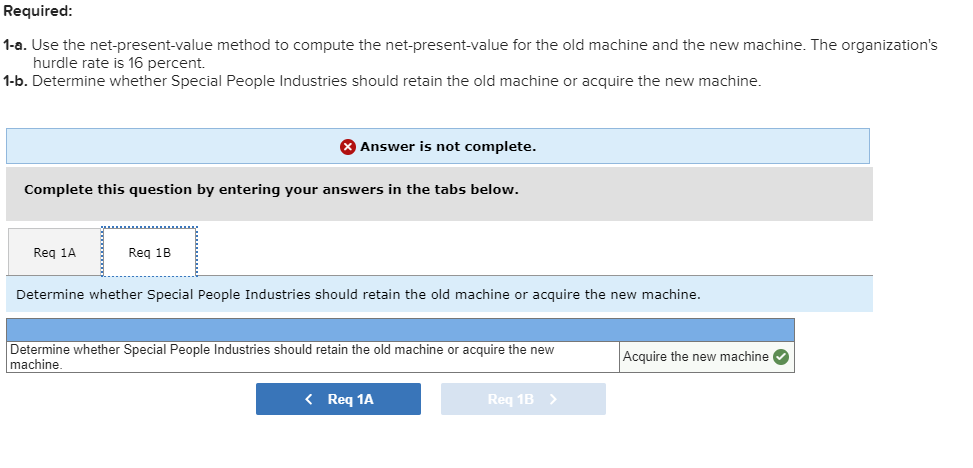
Task: Click the Req 1B instruction text in light blue banner
Action: coord(358,295)
